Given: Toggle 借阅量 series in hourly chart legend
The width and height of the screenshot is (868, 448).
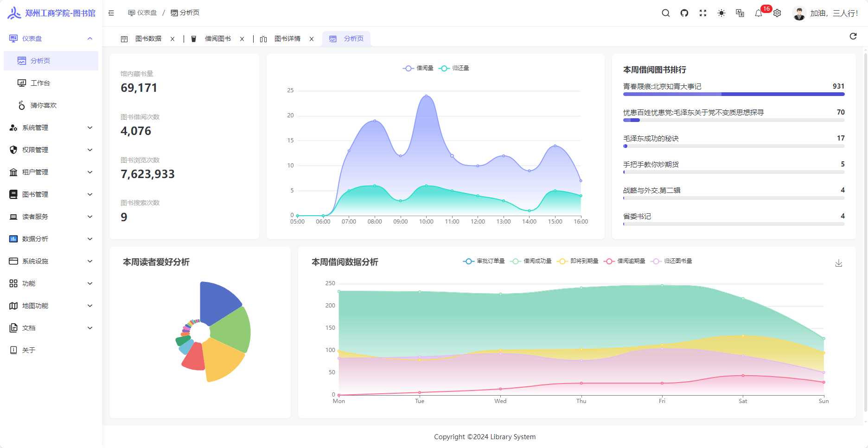Looking at the screenshot, I should (x=418, y=68).
